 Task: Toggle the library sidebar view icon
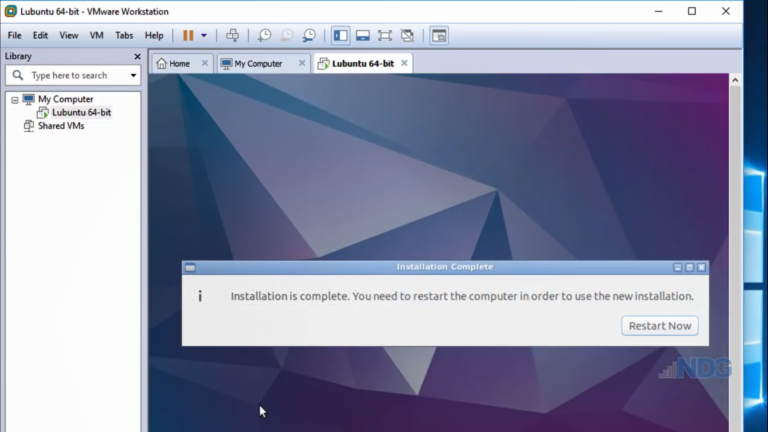340,35
